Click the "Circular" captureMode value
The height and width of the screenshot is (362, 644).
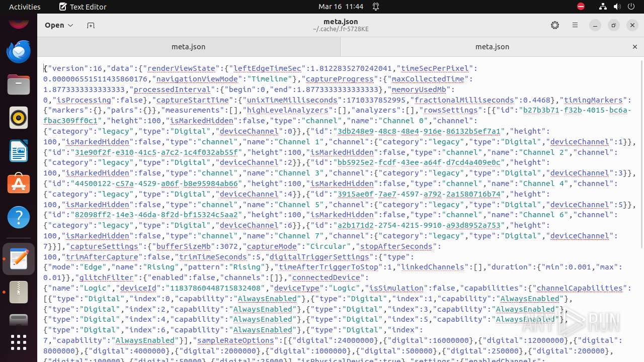click(x=329, y=246)
